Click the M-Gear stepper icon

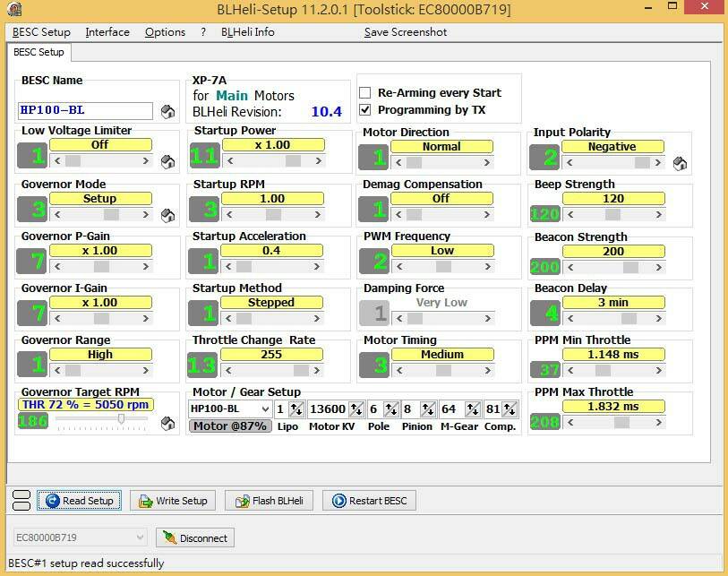(472, 409)
